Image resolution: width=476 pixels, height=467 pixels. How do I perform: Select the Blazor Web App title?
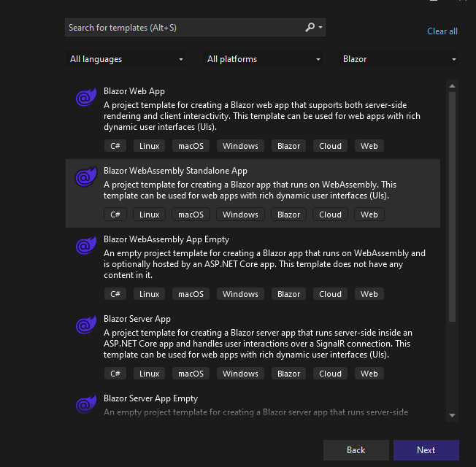134,91
